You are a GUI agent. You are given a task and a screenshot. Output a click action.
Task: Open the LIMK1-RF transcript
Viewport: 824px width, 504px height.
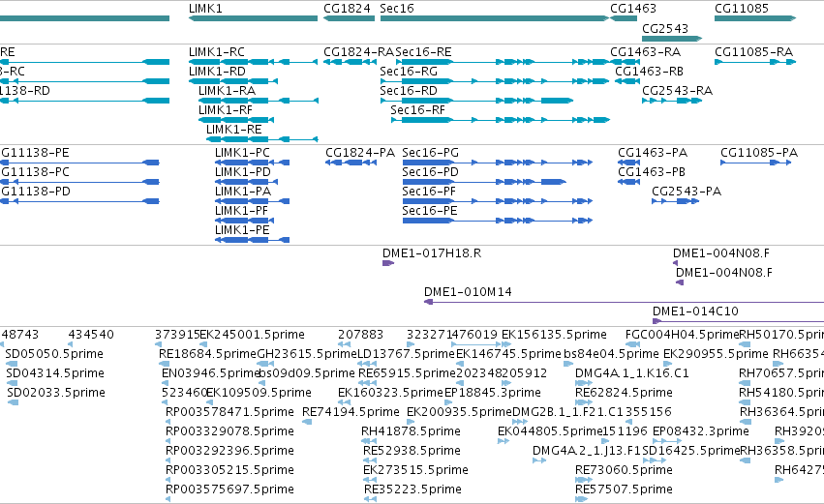point(236,120)
